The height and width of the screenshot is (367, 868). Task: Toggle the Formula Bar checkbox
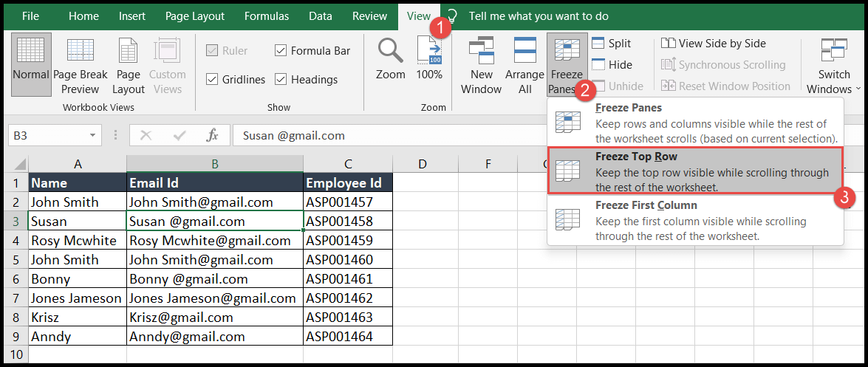(281, 51)
